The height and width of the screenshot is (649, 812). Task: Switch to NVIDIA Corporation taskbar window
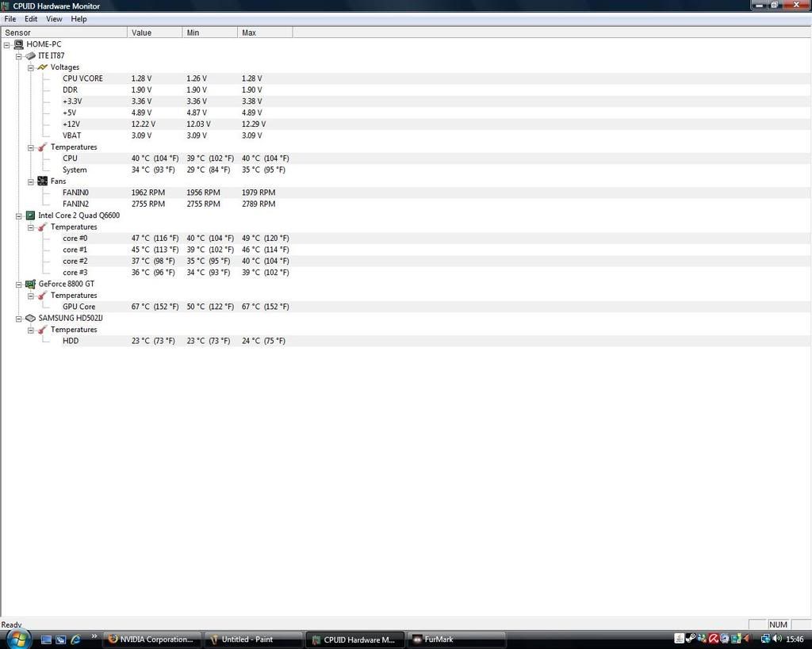click(152, 639)
